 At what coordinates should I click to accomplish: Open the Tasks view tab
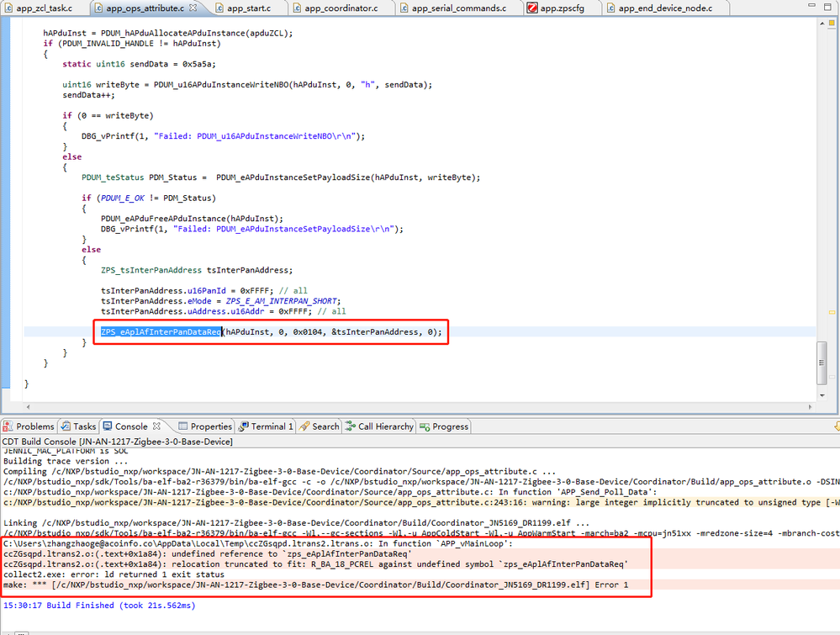point(78,426)
